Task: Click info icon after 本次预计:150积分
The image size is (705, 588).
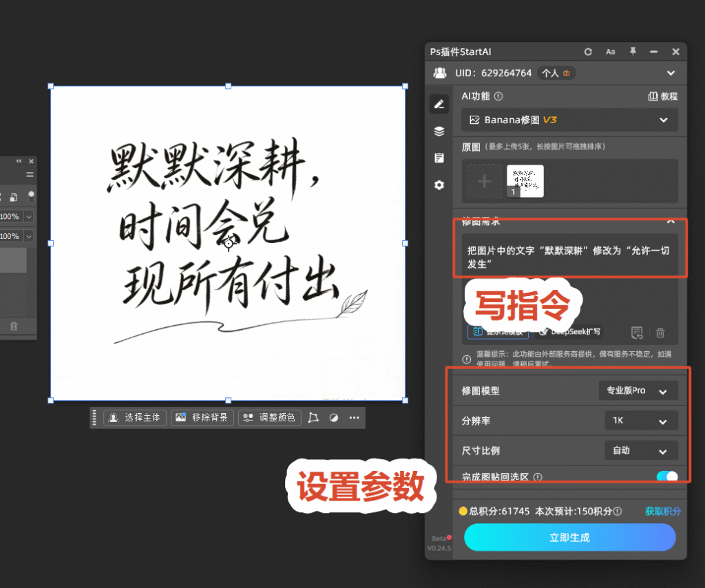Action: [x=618, y=511]
